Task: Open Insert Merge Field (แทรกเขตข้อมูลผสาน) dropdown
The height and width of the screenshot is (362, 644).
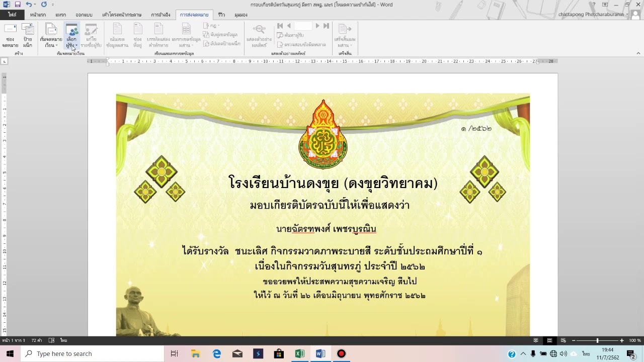Action: coord(186,35)
